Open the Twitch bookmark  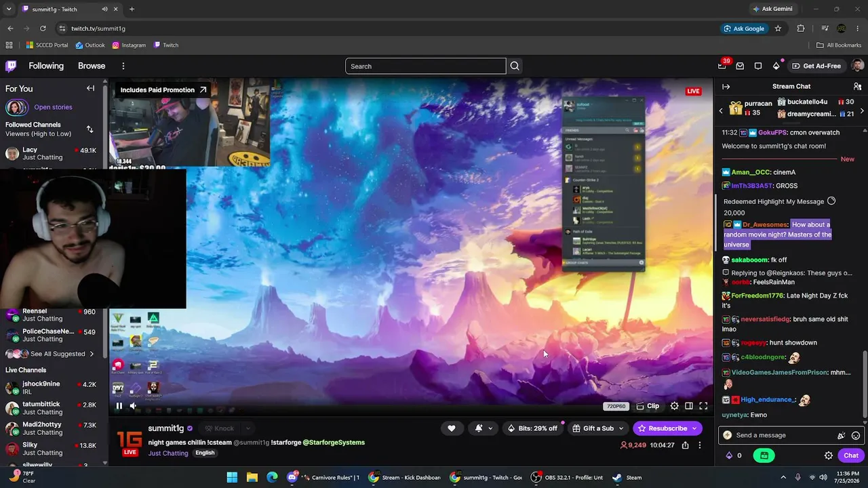(166, 45)
